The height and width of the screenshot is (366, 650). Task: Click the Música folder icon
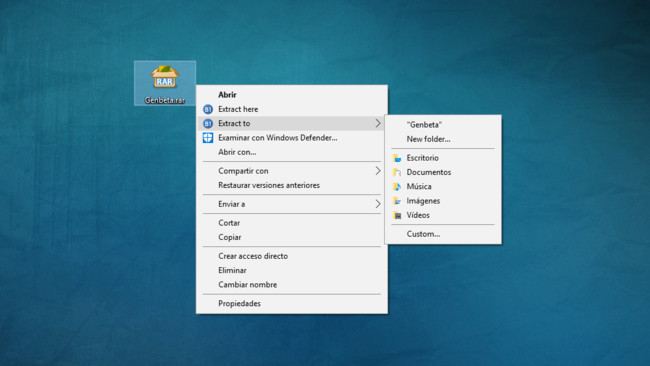tap(397, 187)
